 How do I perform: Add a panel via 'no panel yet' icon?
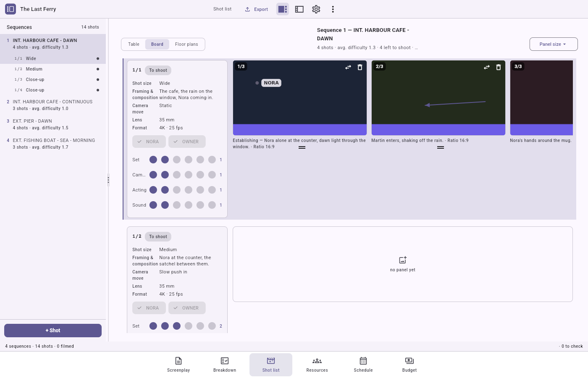(x=402, y=260)
